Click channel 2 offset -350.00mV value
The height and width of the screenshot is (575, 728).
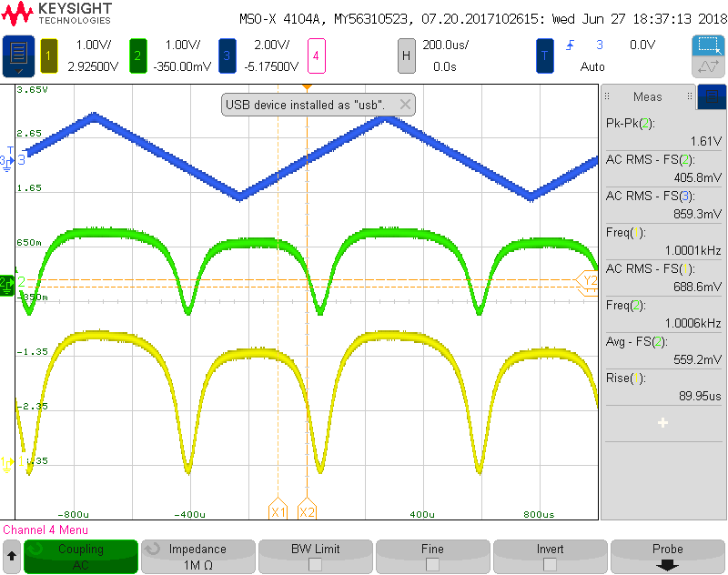(x=182, y=66)
